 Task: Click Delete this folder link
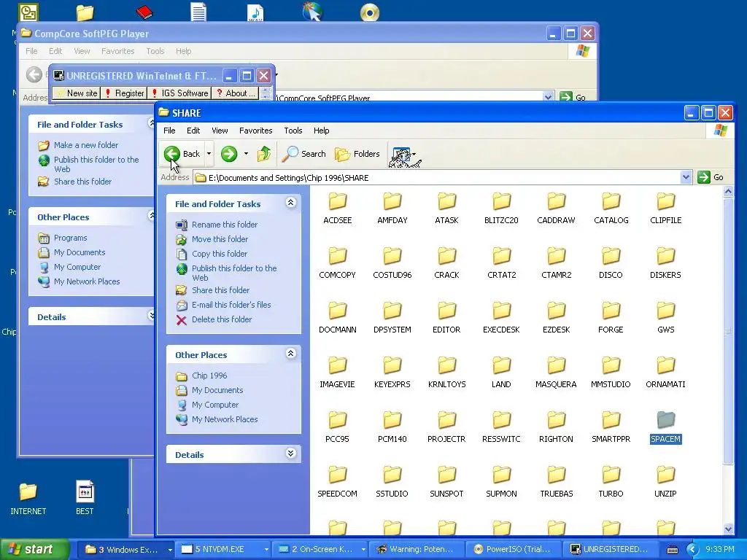coord(222,319)
